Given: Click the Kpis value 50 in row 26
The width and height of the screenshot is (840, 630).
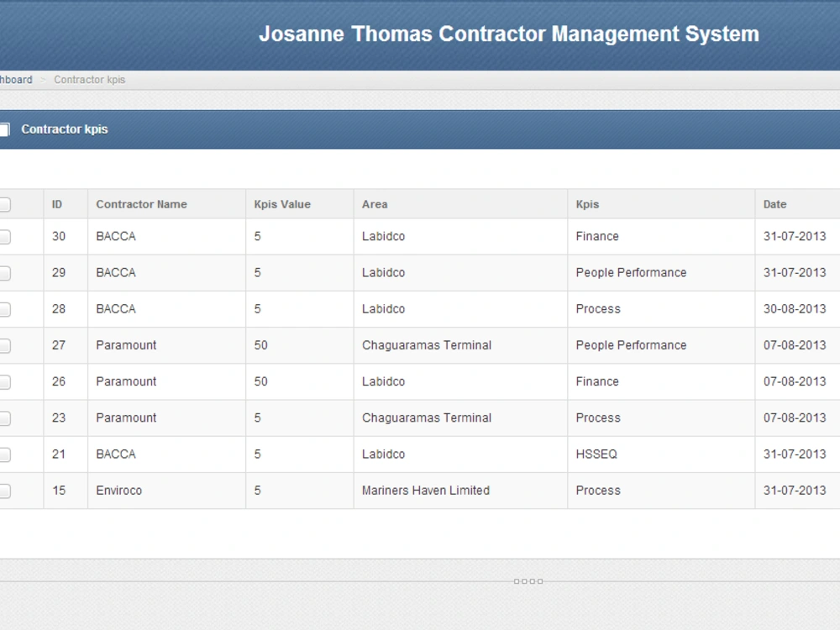Looking at the screenshot, I should (x=260, y=381).
